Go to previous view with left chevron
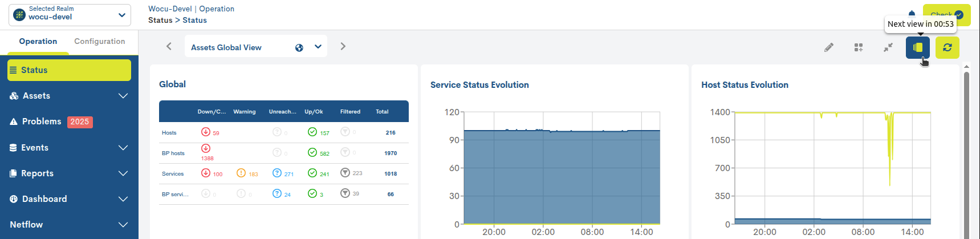Image resolution: width=980 pixels, height=239 pixels. pos(169,46)
